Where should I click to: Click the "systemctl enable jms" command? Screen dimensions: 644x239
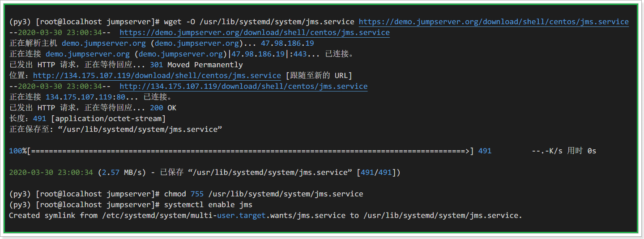[x=208, y=205]
